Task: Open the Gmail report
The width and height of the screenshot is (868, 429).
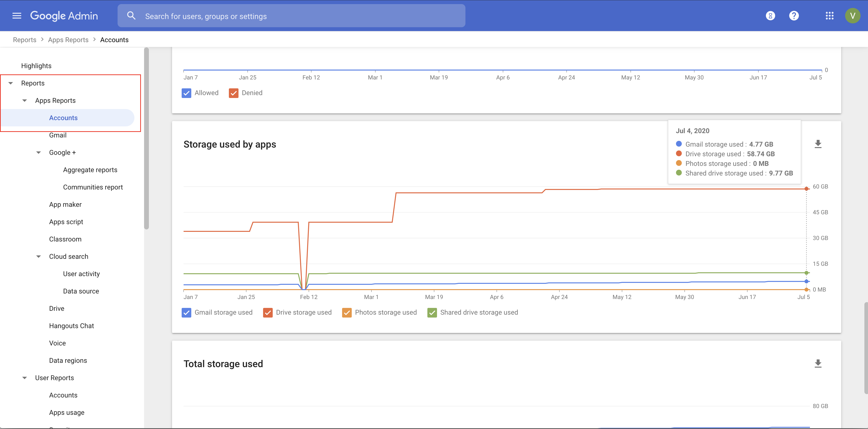Action: [x=58, y=135]
